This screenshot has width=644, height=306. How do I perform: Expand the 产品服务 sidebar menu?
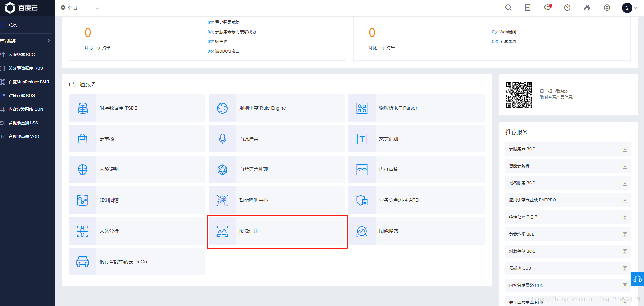click(26, 41)
